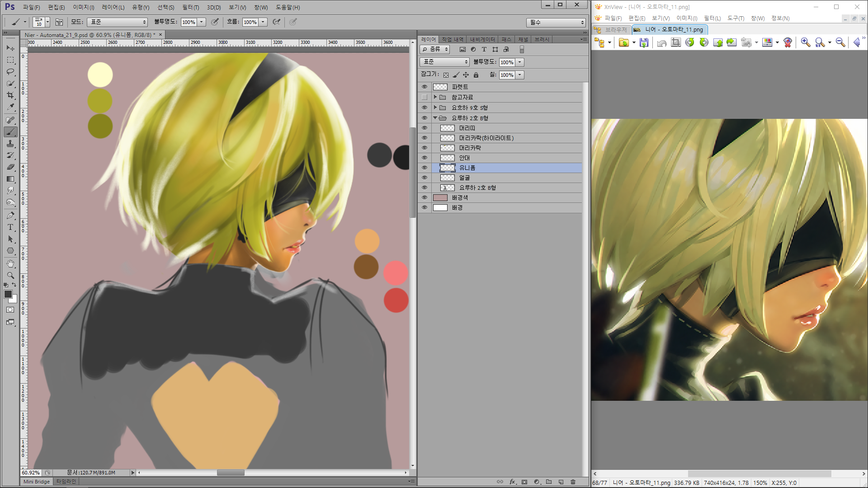Select the Type tool

10,227
